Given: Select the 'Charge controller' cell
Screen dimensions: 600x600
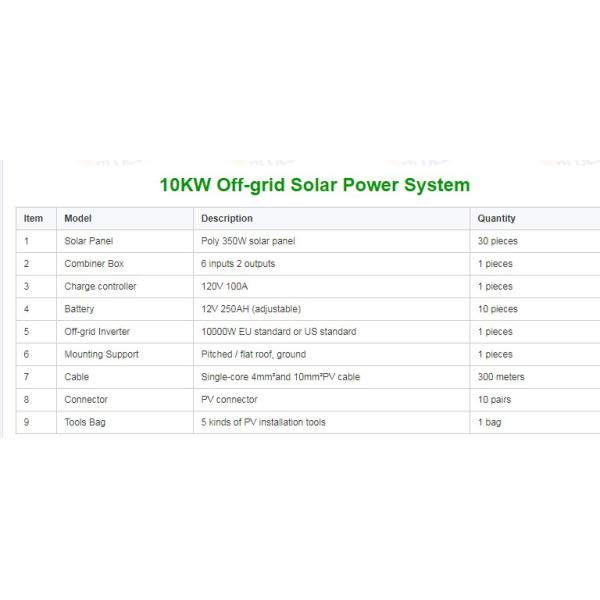Looking at the screenshot, I should (x=100, y=286).
